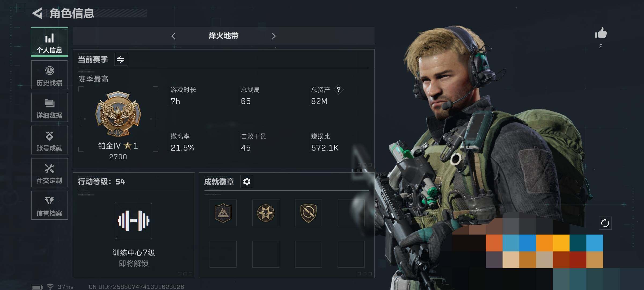The width and height of the screenshot is (644, 290).
Task: Give a thumbs-up like to this profile
Action: [x=601, y=34]
